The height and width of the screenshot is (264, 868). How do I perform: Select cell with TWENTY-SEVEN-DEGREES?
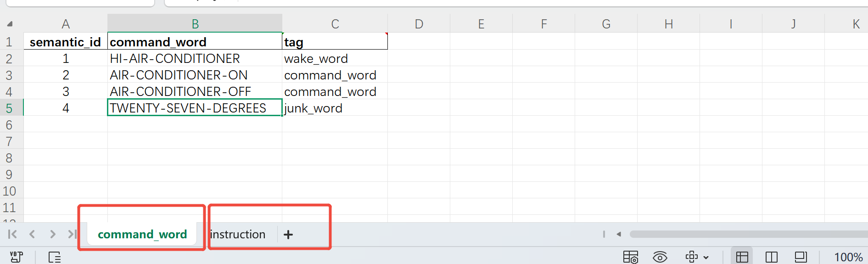195,108
